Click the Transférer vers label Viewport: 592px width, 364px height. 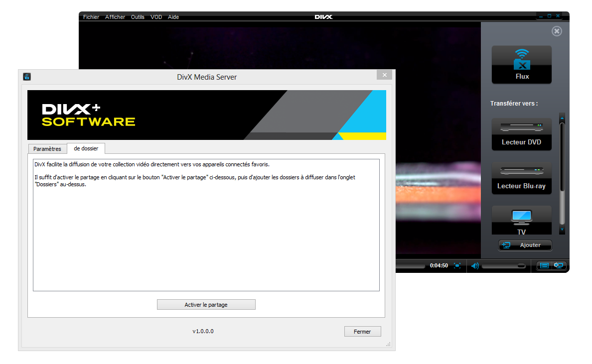tap(514, 104)
